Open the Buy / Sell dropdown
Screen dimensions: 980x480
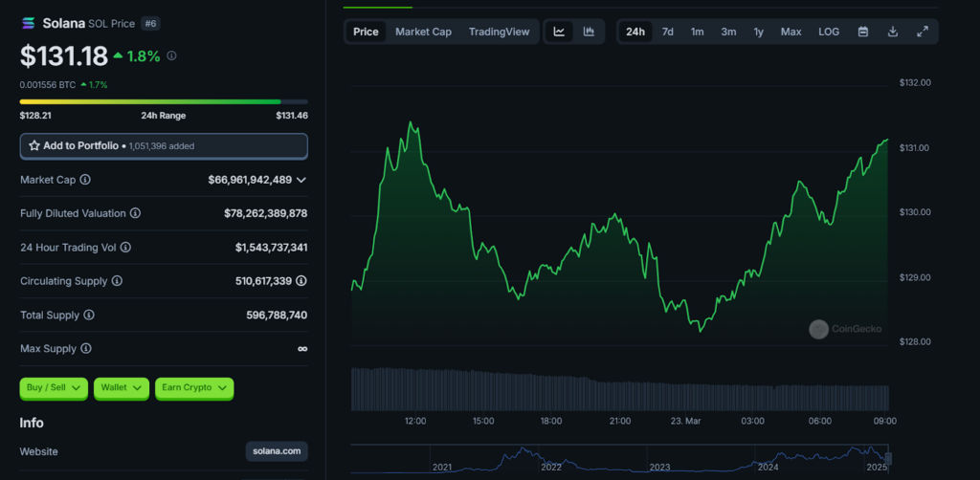54,387
